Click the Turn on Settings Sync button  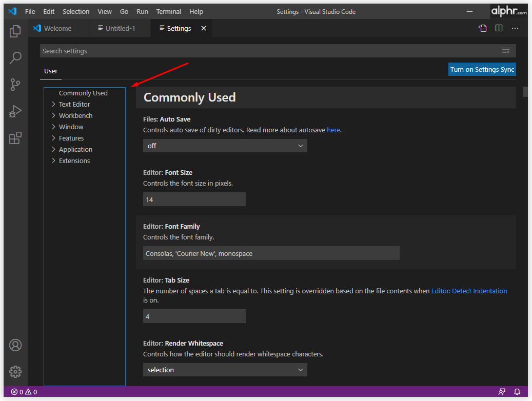pos(482,69)
